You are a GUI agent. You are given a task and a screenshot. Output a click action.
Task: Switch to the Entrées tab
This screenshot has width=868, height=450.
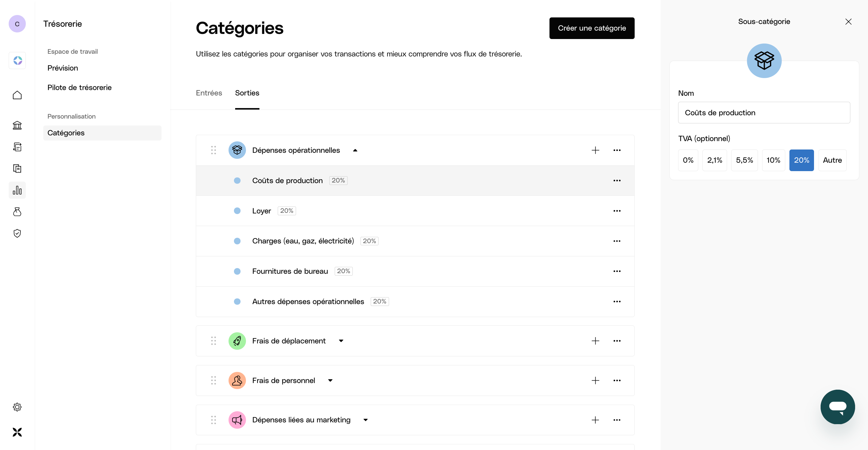(209, 93)
